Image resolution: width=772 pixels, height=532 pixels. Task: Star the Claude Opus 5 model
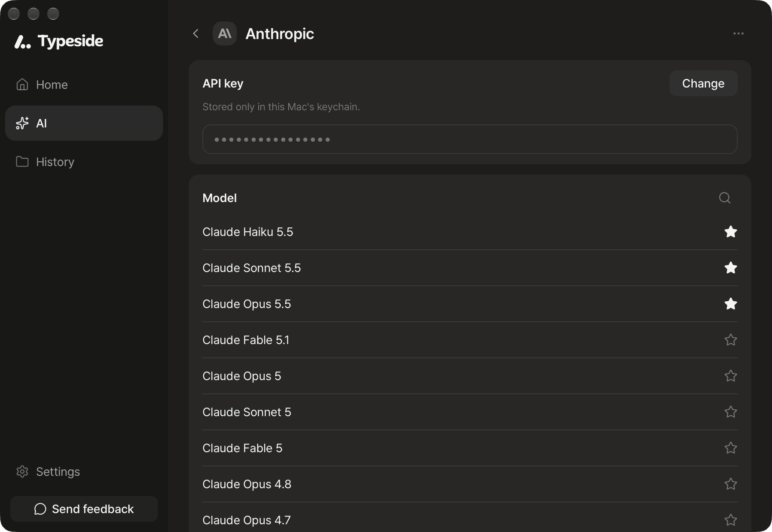pyautogui.click(x=730, y=376)
